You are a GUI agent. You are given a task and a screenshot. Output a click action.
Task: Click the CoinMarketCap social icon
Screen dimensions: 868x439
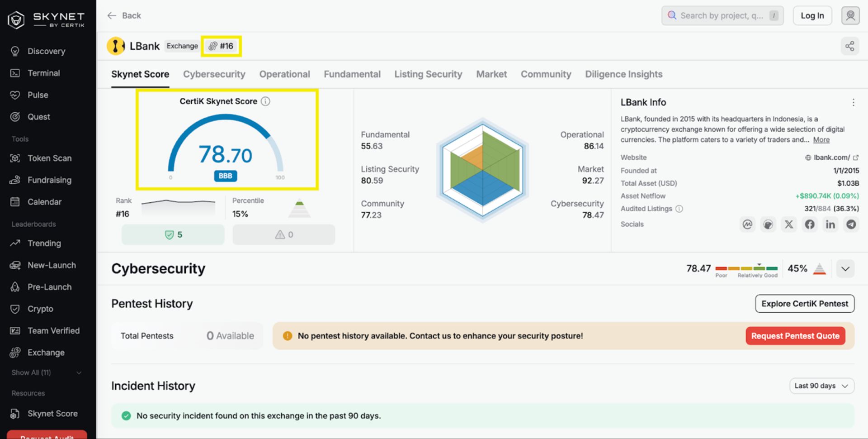[x=747, y=224]
